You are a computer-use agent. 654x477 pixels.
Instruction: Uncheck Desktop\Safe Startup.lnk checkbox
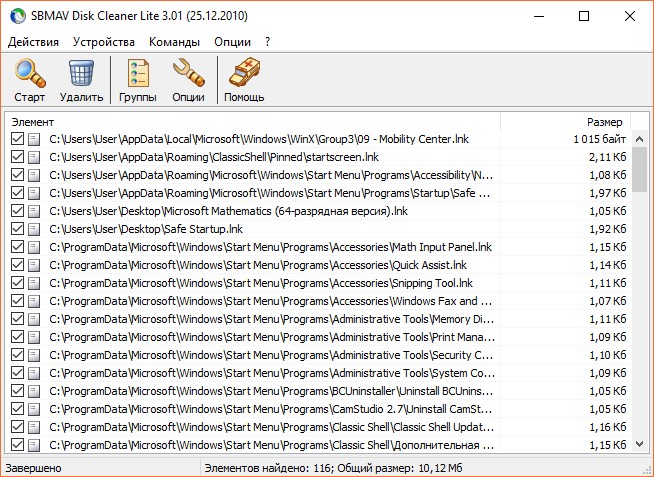17,228
